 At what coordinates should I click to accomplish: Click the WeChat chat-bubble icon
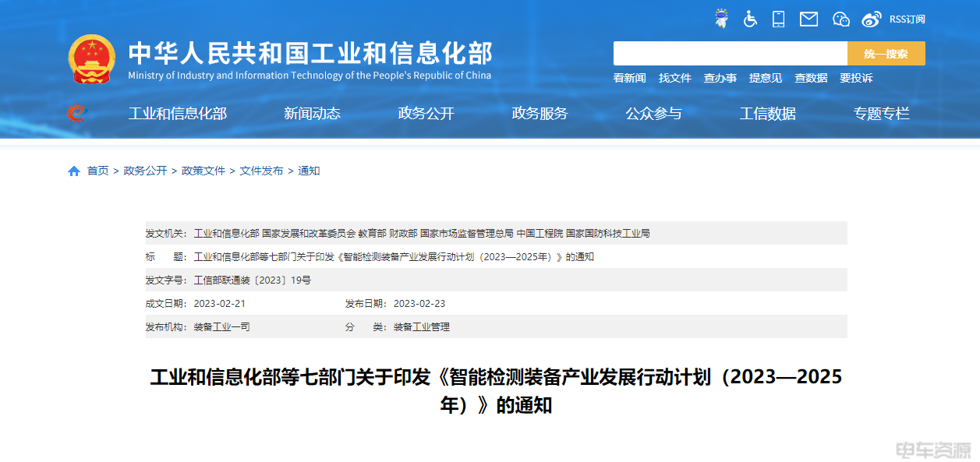[x=841, y=19]
